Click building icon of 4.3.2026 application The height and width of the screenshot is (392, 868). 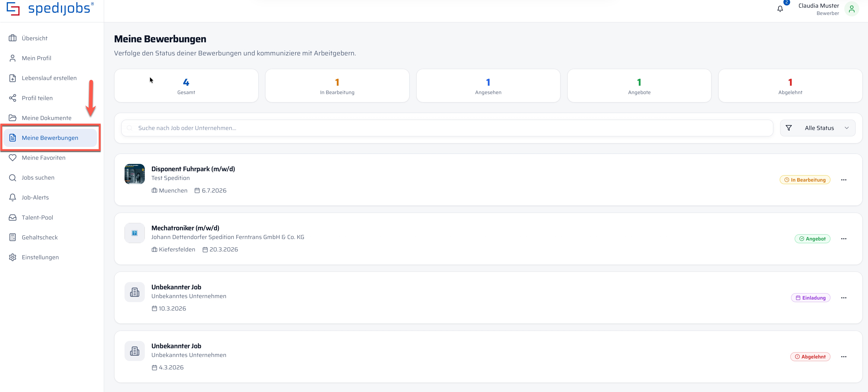[x=134, y=351]
